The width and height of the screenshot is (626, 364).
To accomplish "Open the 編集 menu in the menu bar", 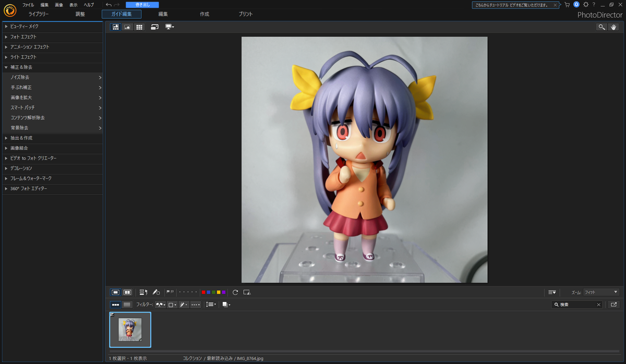I will coord(44,5).
